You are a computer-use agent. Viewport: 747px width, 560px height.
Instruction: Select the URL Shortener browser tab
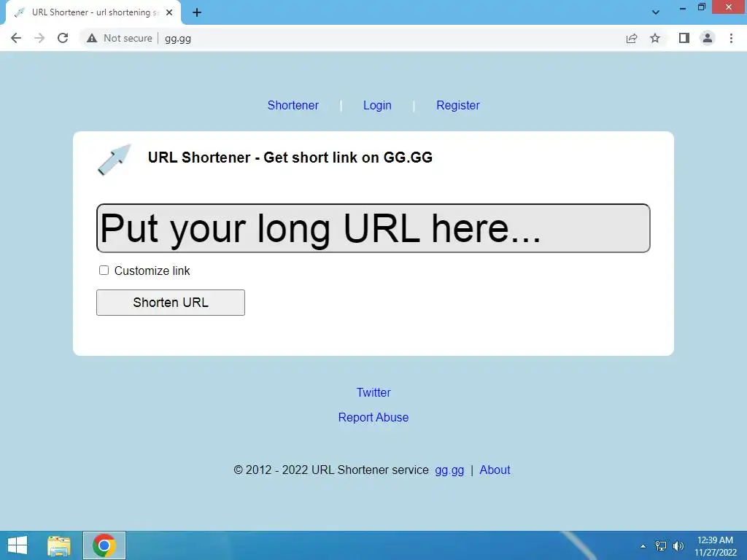[x=93, y=13]
